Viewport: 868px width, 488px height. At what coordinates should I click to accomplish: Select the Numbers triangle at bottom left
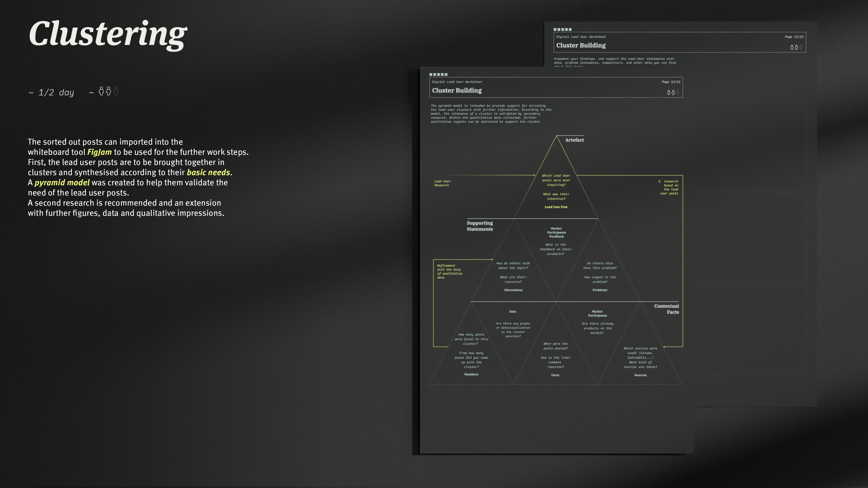click(471, 374)
